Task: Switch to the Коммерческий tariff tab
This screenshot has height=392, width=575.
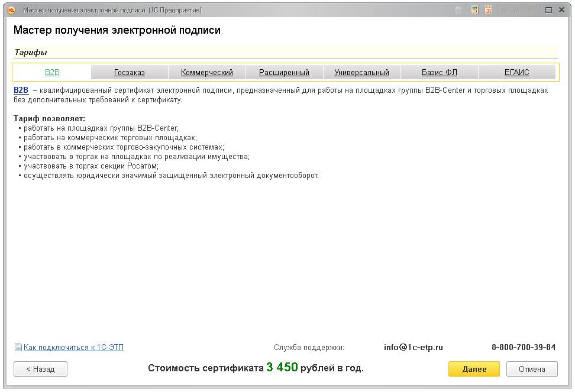Action: (x=207, y=72)
